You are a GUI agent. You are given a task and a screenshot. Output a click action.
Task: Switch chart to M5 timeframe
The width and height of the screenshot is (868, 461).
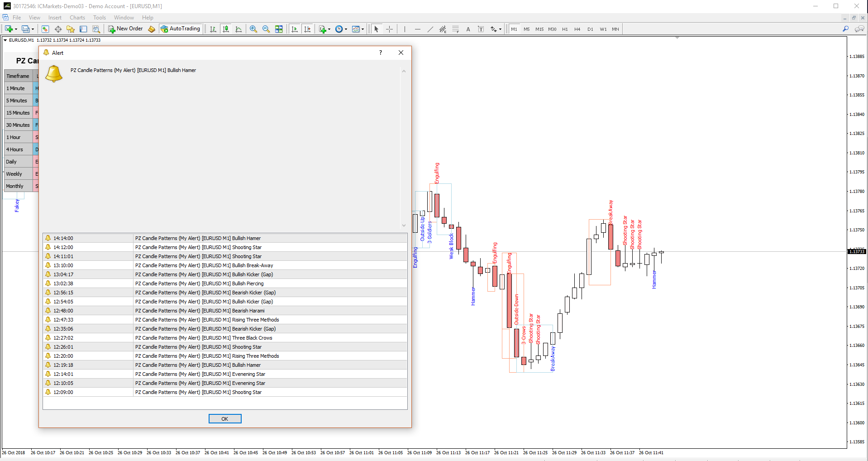click(527, 29)
